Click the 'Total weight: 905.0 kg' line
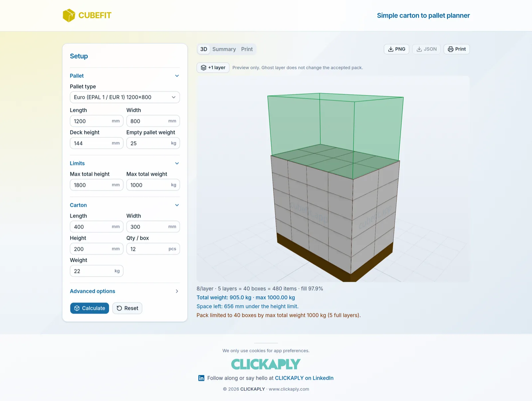Screen dimensions: 532x401 [246, 298]
